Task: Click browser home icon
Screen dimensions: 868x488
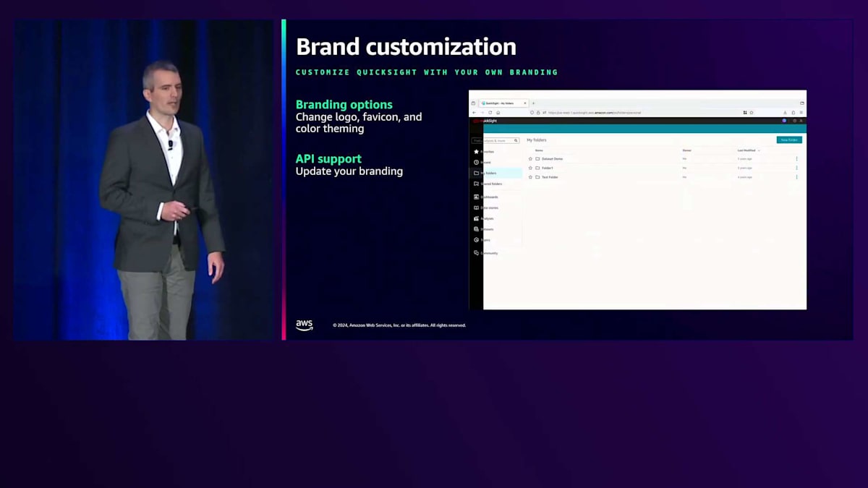Action: [x=497, y=113]
